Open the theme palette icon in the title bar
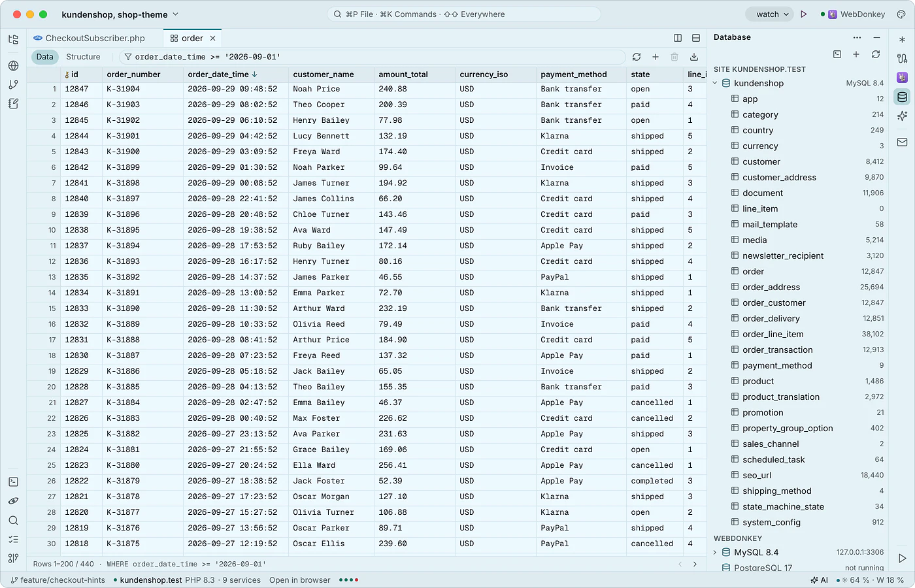The image size is (915, 588). [901, 14]
